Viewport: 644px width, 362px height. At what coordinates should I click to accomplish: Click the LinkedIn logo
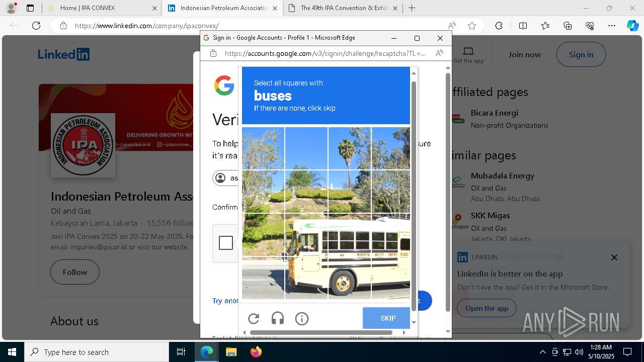click(64, 54)
